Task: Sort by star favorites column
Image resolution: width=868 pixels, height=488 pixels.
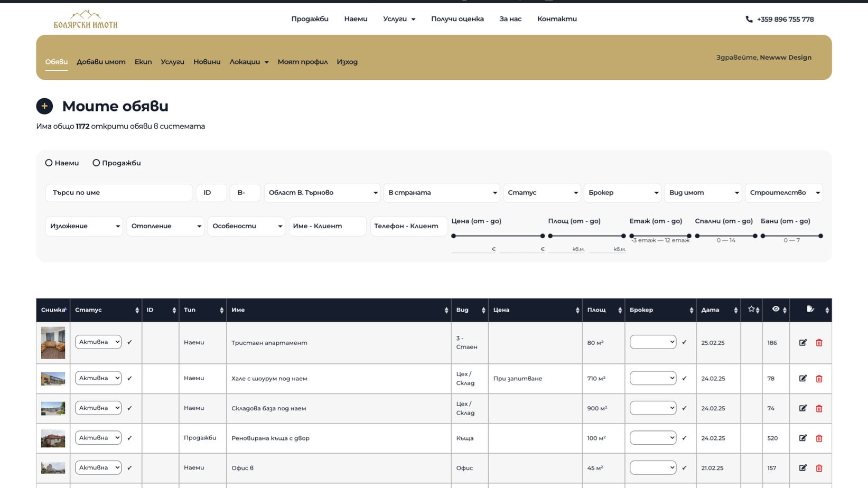Action: coord(751,309)
